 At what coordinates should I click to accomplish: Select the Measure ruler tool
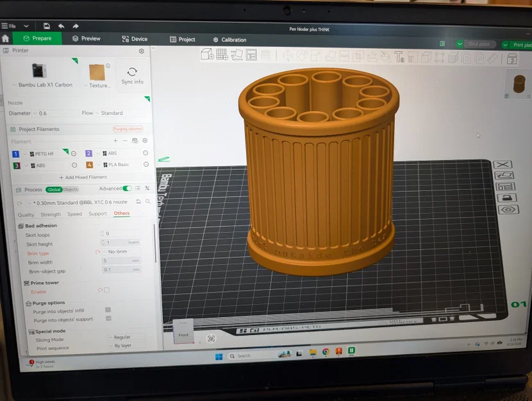(x=492, y=58)
